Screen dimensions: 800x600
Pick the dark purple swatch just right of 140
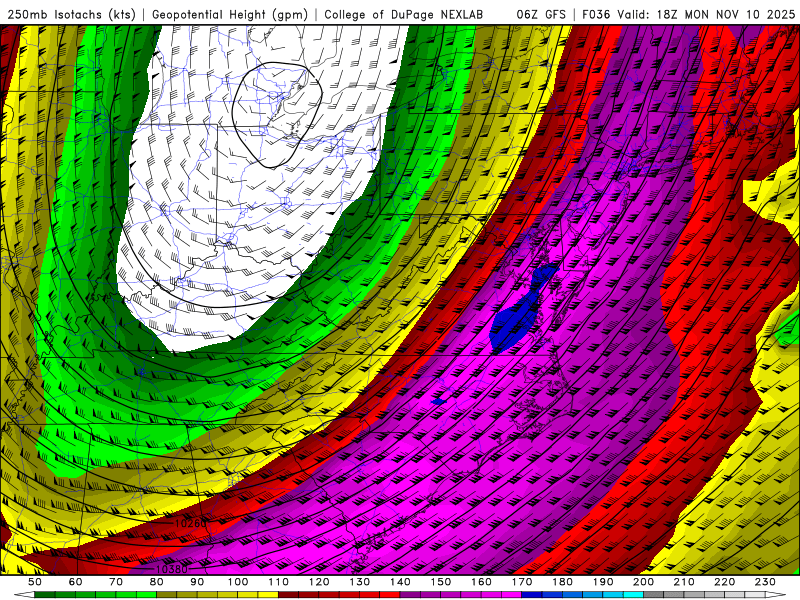click(410, 595)
